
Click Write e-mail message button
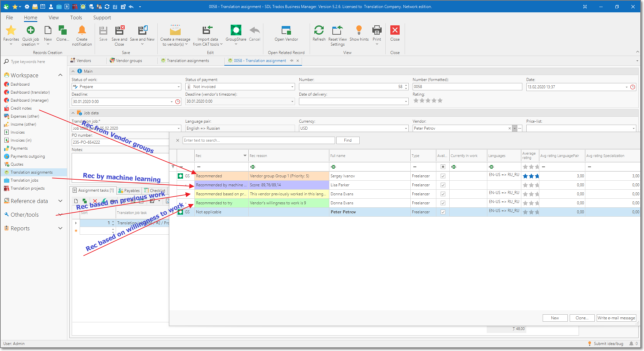(616, 318)
